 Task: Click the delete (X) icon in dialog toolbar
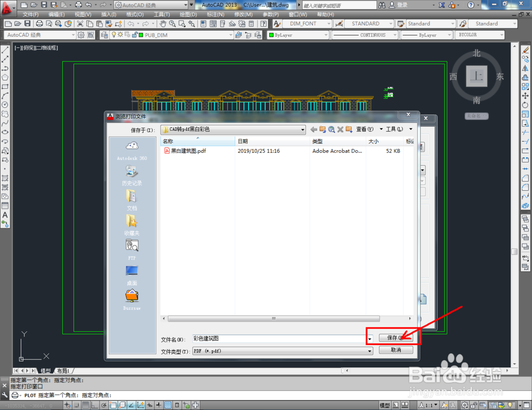click(340, 129)
